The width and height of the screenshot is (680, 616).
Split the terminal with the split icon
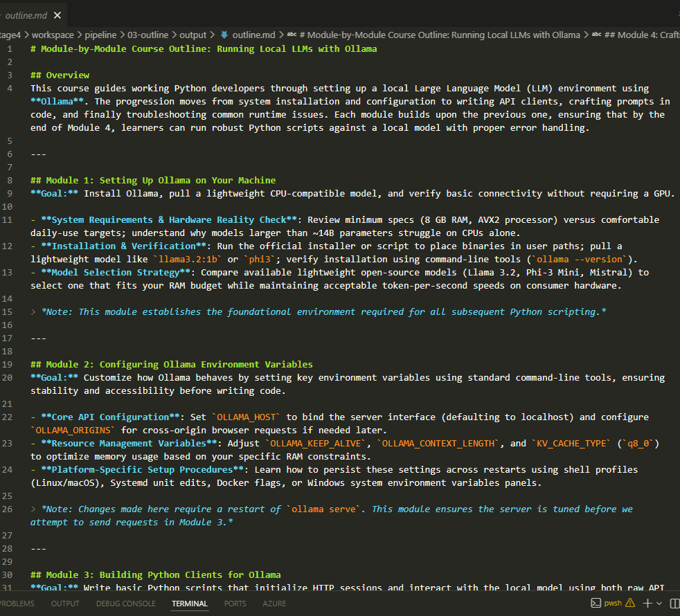674,603
